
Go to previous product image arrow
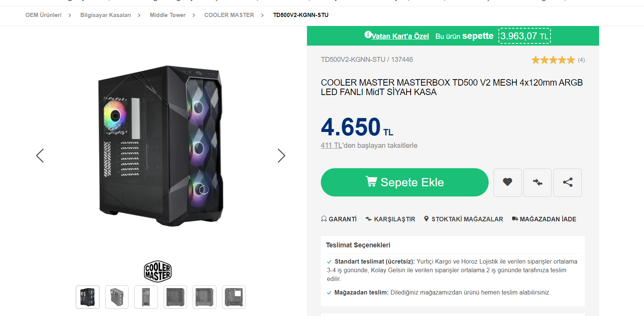click(40, 155)
